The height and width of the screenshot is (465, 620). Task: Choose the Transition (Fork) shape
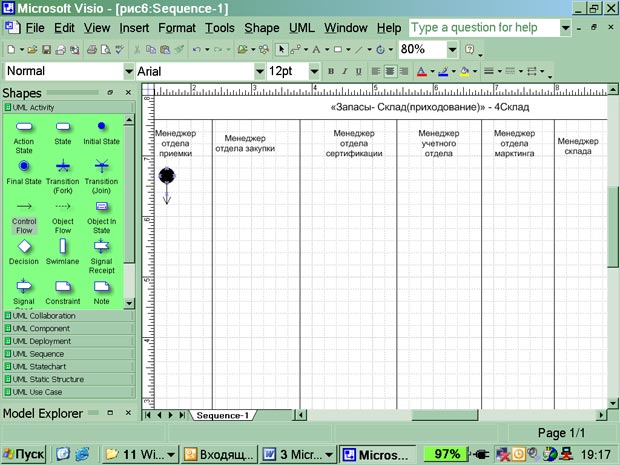click(63, 166)
